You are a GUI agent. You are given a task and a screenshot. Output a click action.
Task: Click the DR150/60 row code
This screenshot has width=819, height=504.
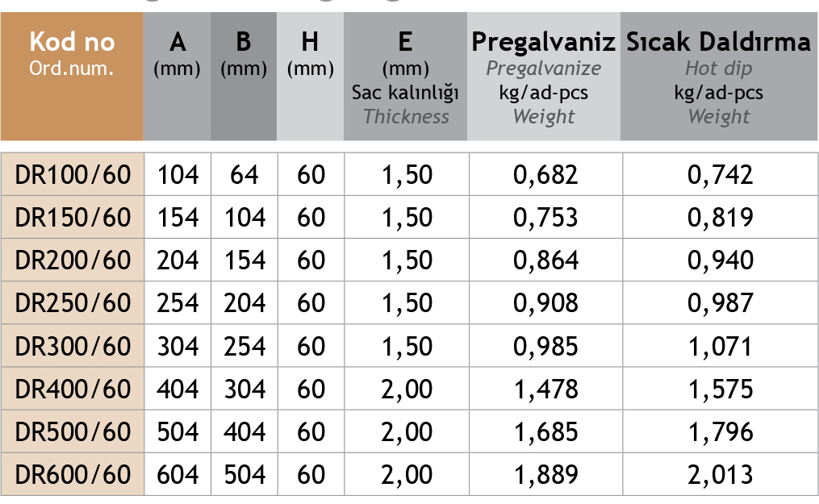point(73,218)
